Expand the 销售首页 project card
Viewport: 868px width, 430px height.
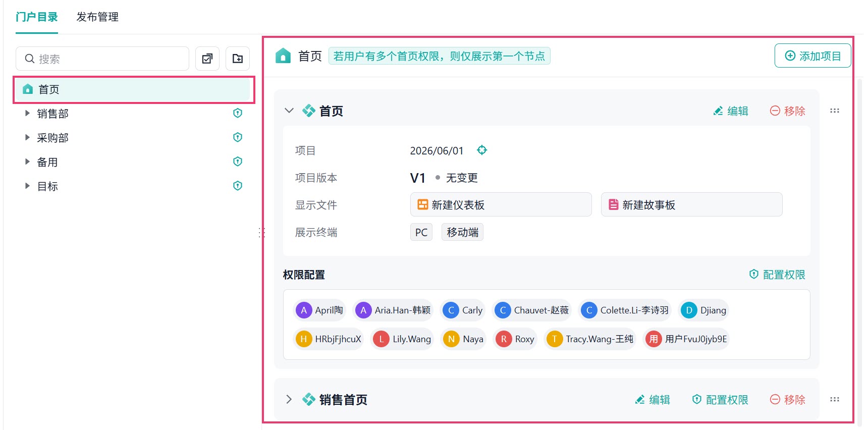[289, 399]
